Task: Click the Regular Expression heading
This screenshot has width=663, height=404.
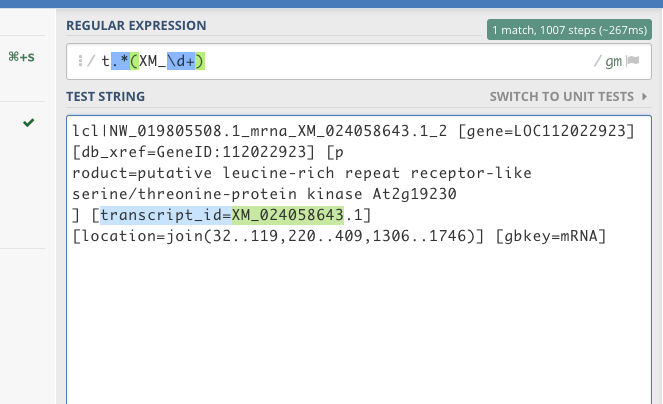Action: [136, 25]
